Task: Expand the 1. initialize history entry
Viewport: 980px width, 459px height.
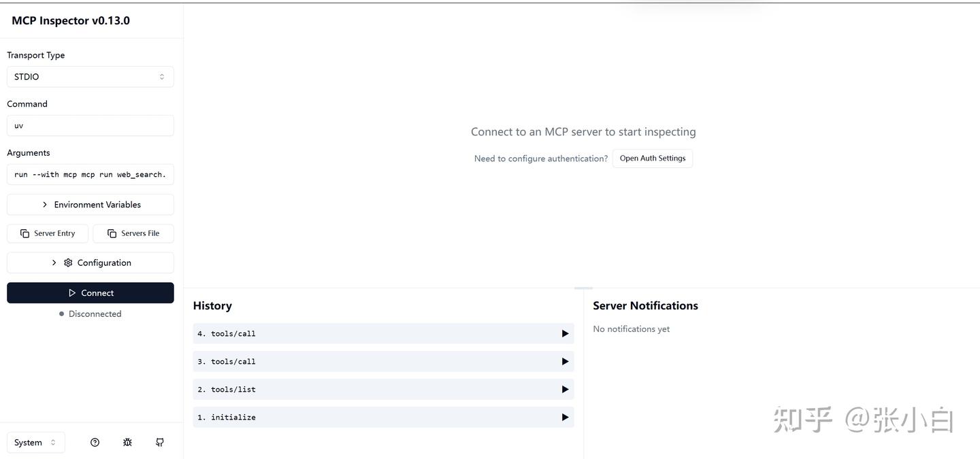Action: coord(383,417)
